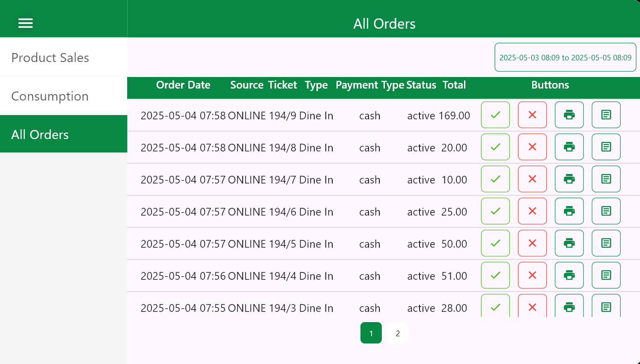Confirm order ticket 194/9
This screenshot has width=640, height=364.
click(495, 115)
